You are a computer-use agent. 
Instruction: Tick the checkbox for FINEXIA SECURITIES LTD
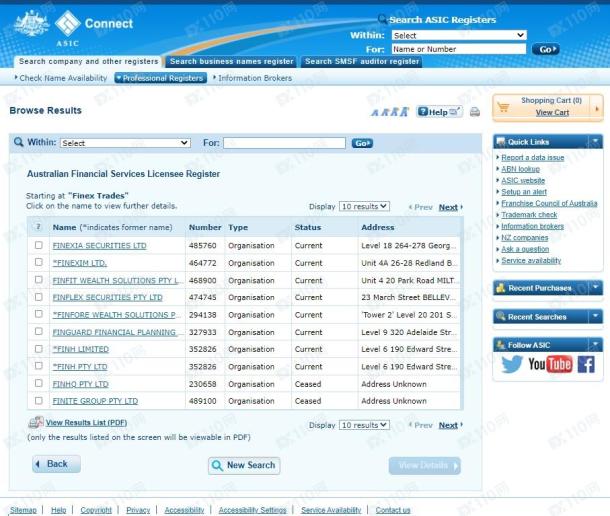click(39, 245)
